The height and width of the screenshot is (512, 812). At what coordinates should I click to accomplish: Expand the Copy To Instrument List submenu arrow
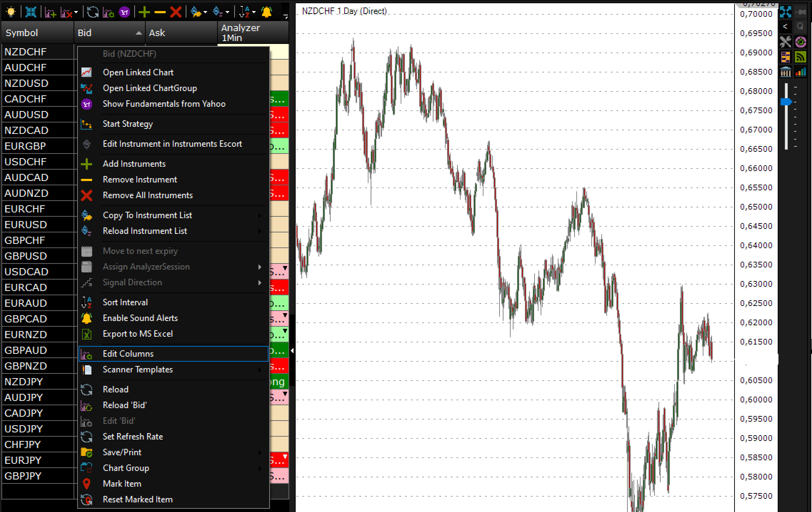pos(260,215)
